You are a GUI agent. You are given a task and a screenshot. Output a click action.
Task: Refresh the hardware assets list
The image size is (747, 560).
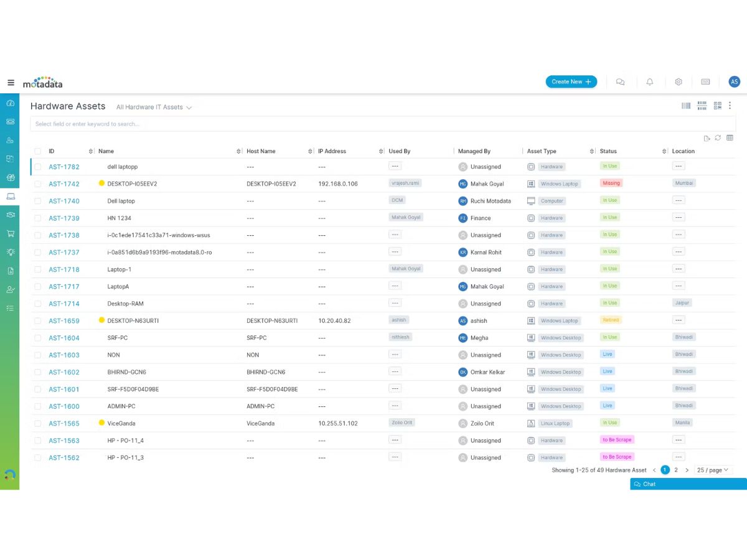pyautogui.click(x=718, y=138)
